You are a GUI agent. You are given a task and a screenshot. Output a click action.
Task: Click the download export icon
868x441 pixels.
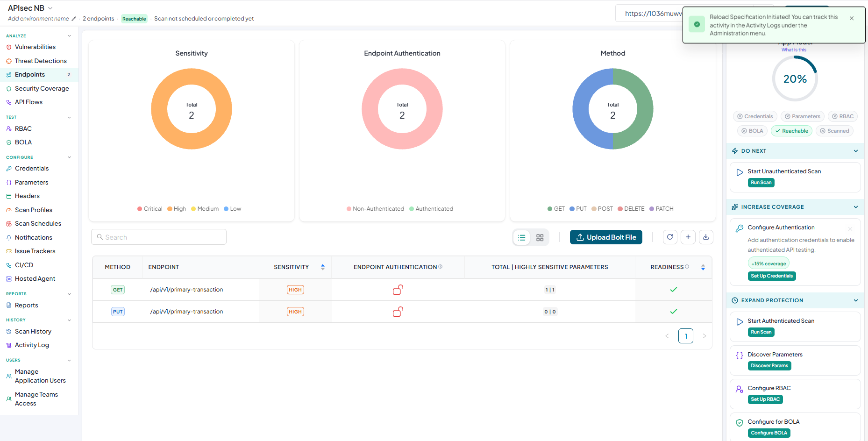tap(706, 237)
